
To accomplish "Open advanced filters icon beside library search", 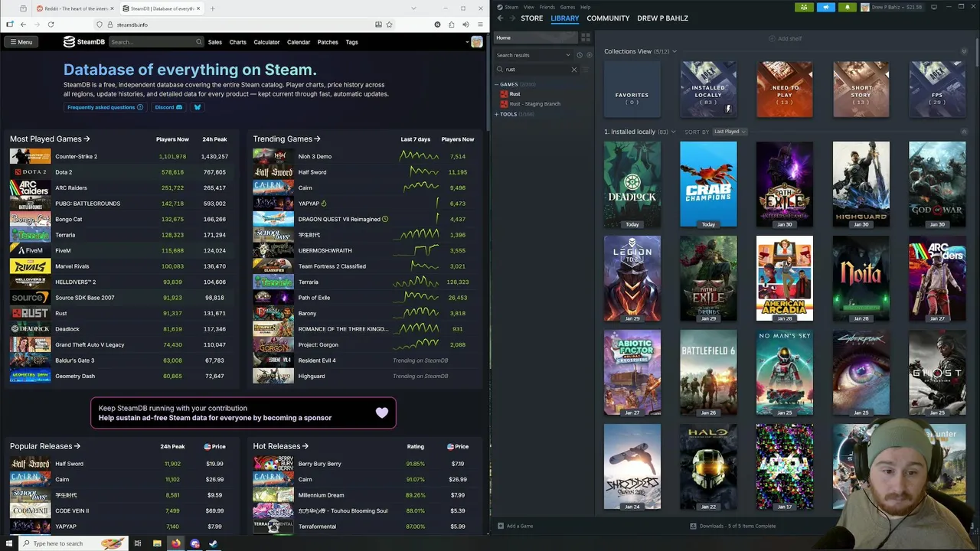I will 586,70.
